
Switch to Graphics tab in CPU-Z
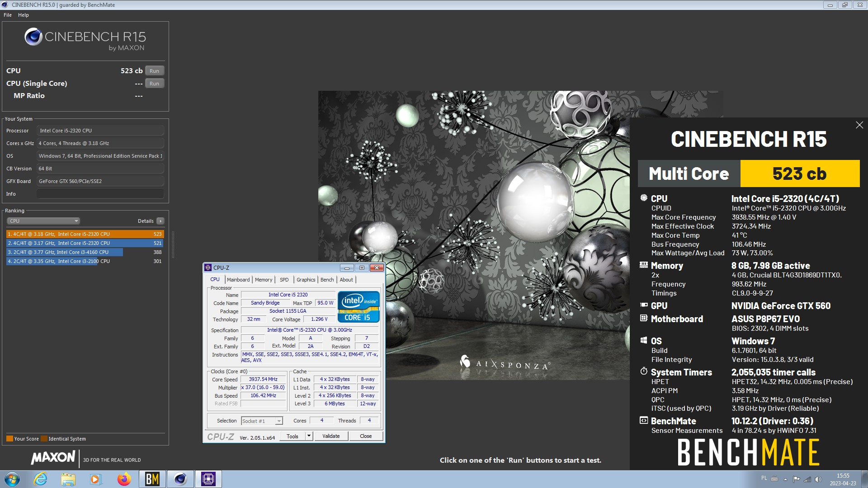coord(306,280)
